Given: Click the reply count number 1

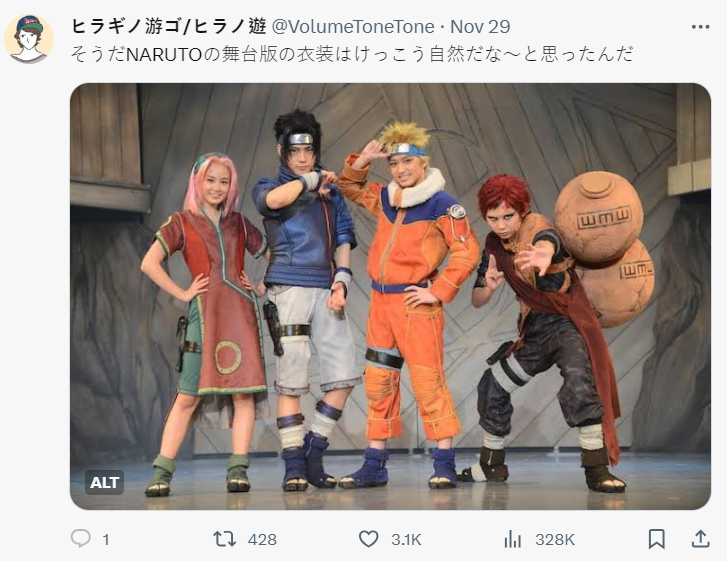Looking at the screenshot, I should [106, 540].
